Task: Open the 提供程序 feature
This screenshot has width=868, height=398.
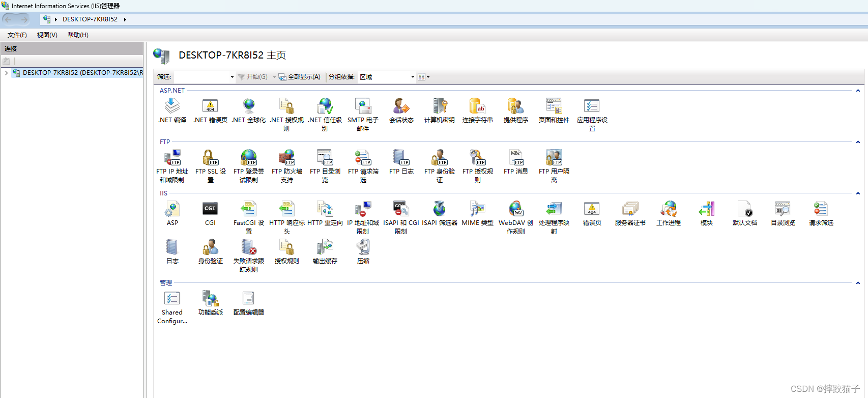Action: point(516,110)
